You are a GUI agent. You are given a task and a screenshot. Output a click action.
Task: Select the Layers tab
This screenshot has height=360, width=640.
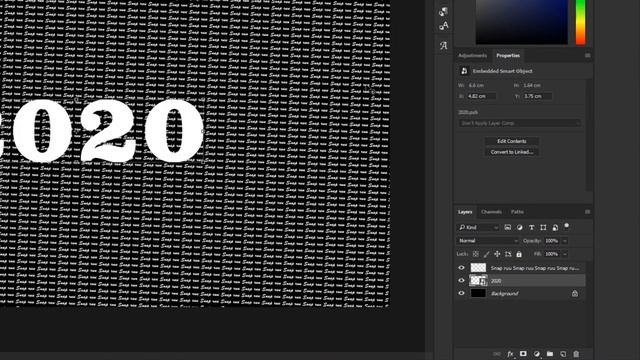pyautogui.click(x=465, y=212)
